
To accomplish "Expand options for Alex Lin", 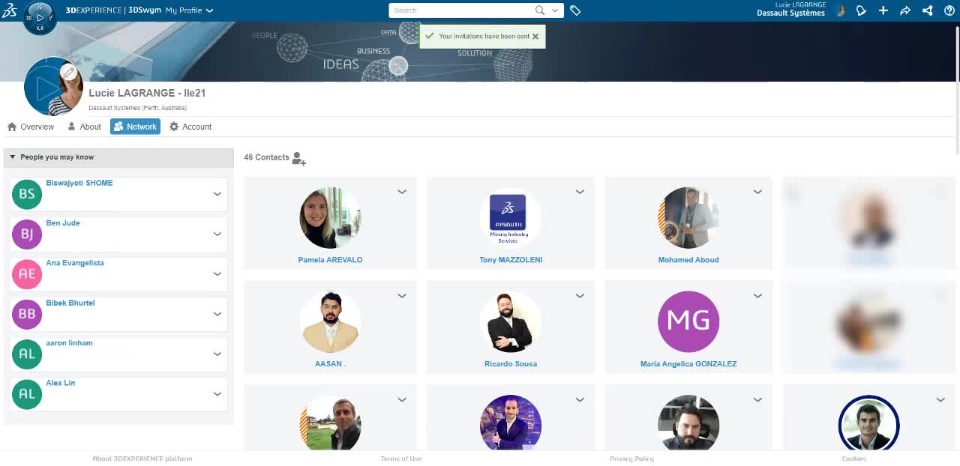I will (x=217, y=394).
